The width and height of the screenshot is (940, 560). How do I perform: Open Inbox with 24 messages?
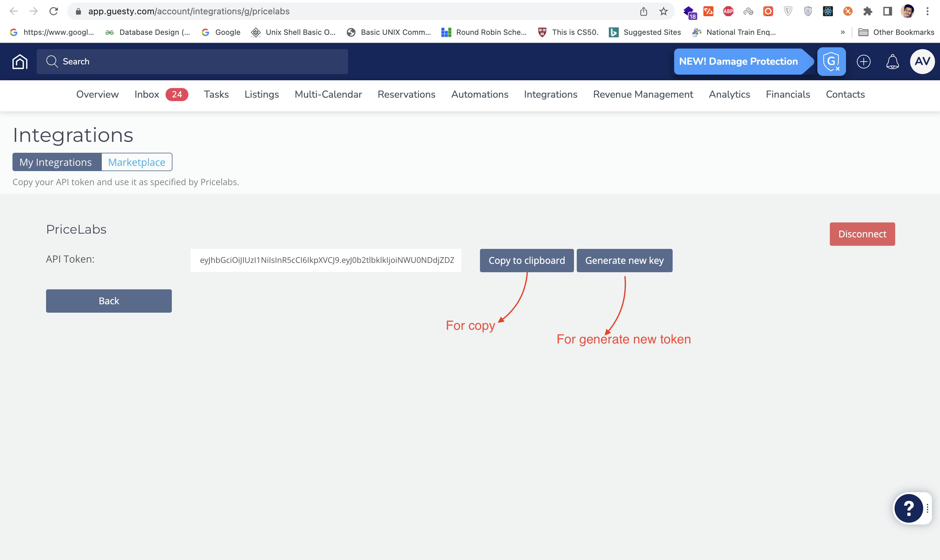[161, 94]
